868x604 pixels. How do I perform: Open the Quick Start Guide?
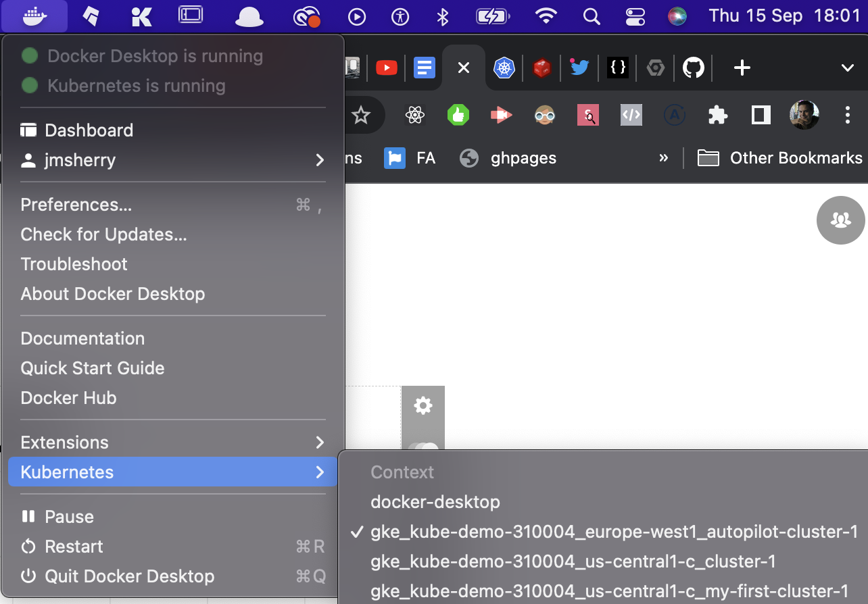click(x=173, y=368)
